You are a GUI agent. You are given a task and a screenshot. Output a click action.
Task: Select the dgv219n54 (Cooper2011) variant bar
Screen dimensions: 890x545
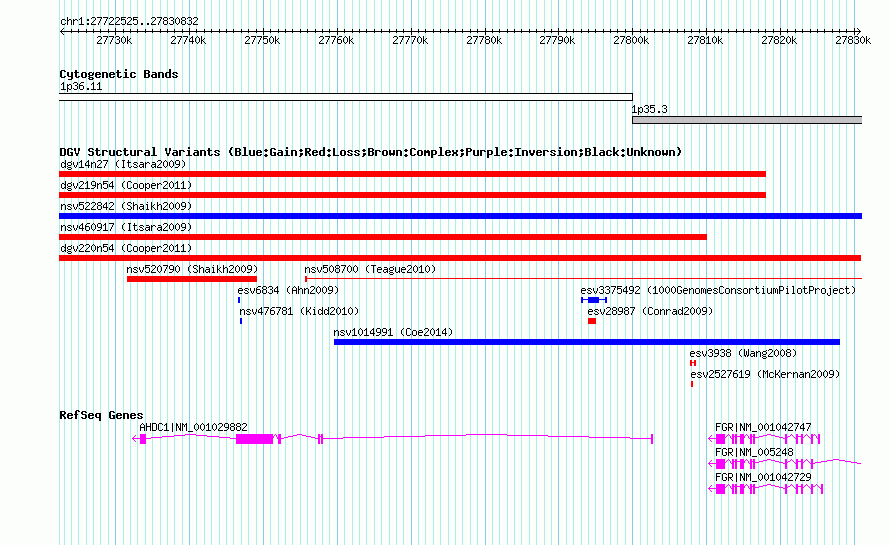tap(412, 195)
